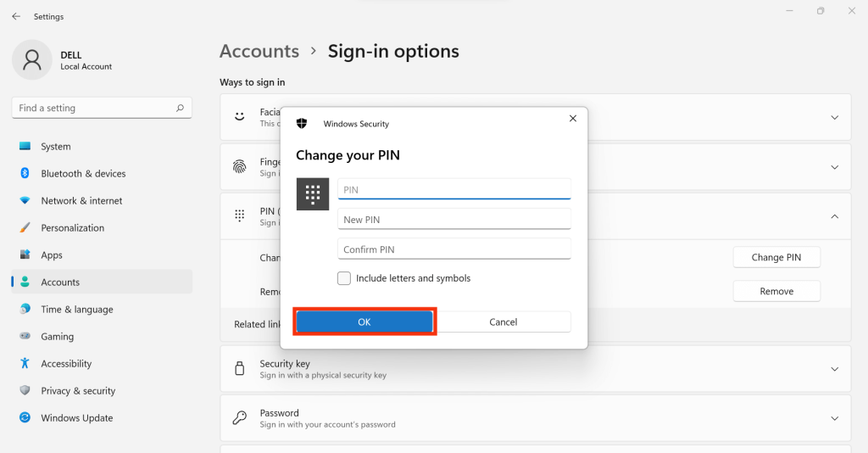The image size is (868, 453).
Task: Click the Password row title
Action: [279, 412]
